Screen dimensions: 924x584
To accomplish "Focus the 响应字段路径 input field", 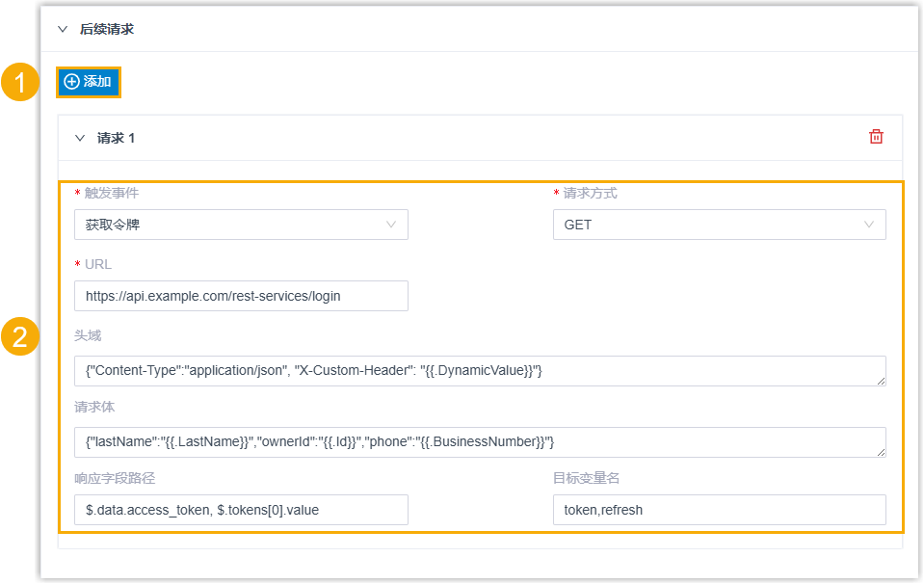I will coord(241,510).
